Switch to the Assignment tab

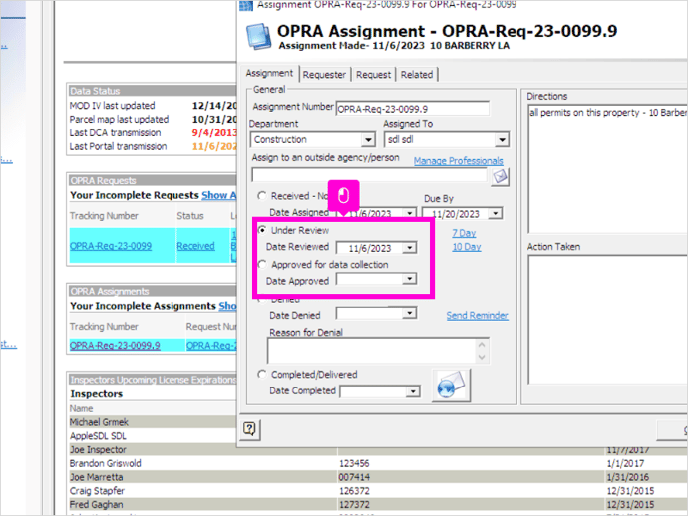tap(269, 73)
